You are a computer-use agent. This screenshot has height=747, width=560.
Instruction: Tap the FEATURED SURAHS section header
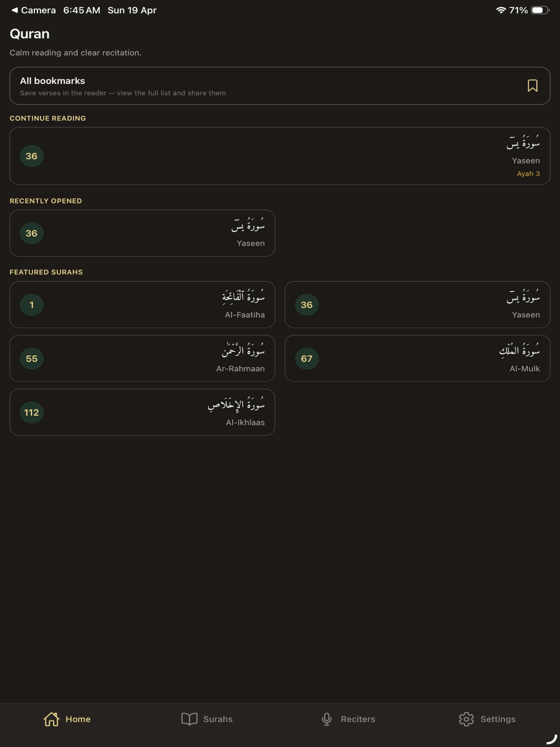coord(46,272)
